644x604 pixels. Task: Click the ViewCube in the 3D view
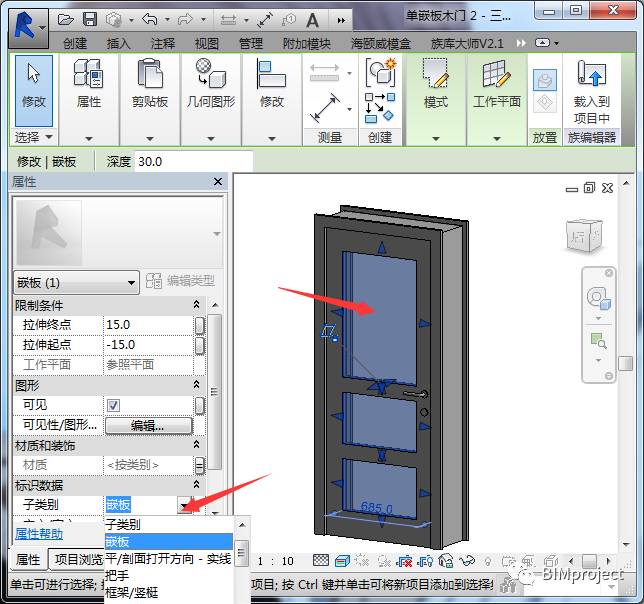click(x=584, y=235)
